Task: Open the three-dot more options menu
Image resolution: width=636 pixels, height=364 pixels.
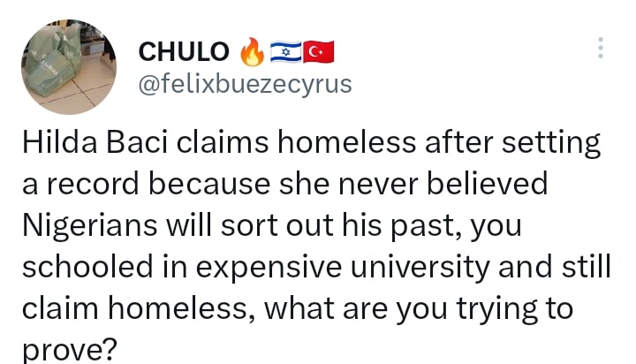Action: (x=601, y=48)
